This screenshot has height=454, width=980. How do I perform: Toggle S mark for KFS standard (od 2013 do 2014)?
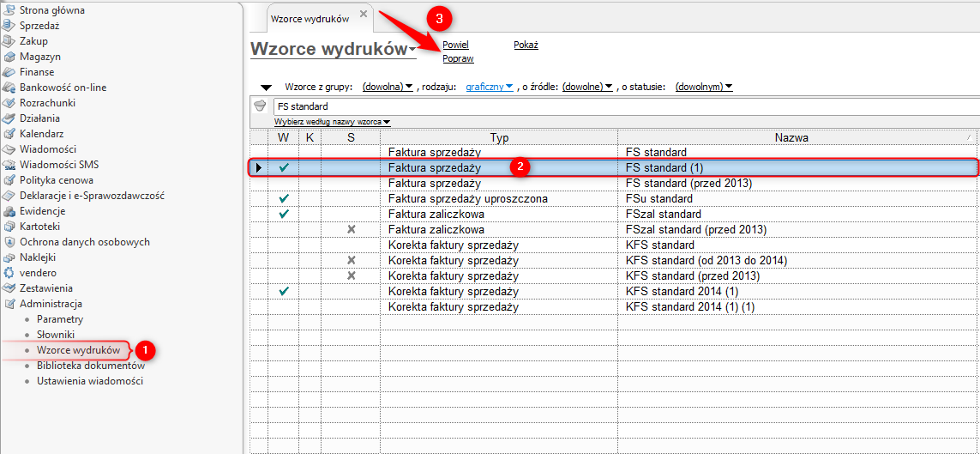[x=352, y=260]
